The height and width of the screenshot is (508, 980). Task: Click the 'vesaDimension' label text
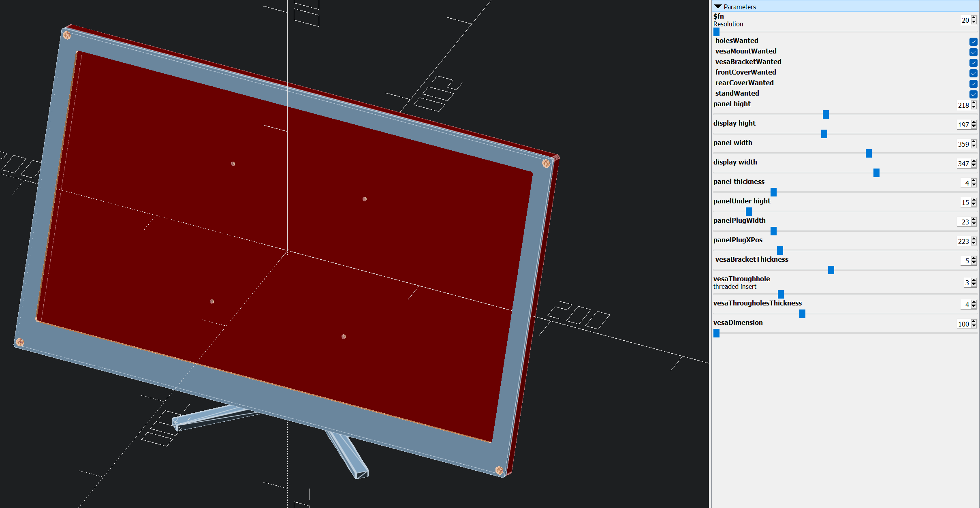738,322
